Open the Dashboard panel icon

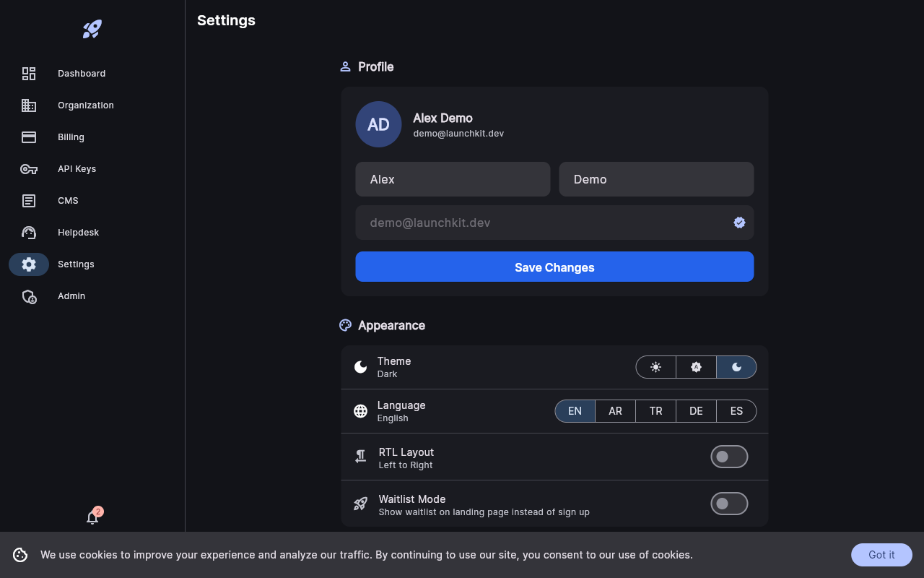click(29, 74)
